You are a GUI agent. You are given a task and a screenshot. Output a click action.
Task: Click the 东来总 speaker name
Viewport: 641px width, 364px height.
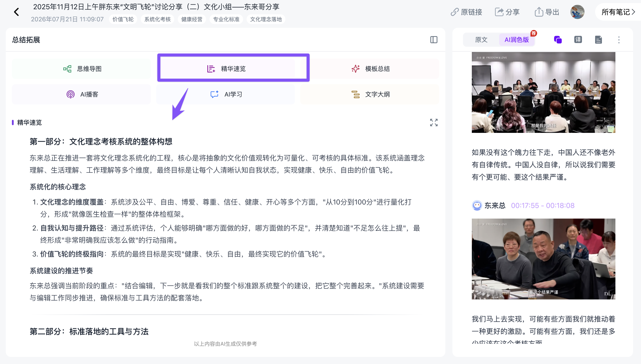[495, 206]
